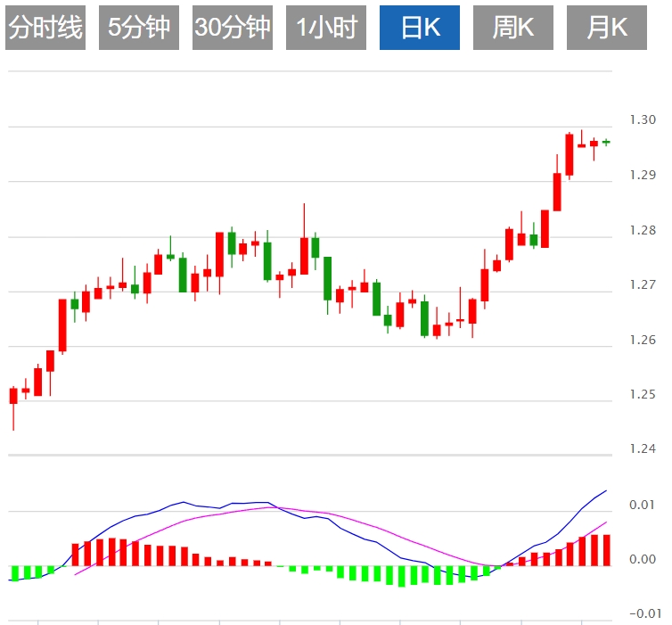The height and width of the screenshot is (625, 672).
Task: Switch to the 周K weekly tab
Action: click(513, 28)
